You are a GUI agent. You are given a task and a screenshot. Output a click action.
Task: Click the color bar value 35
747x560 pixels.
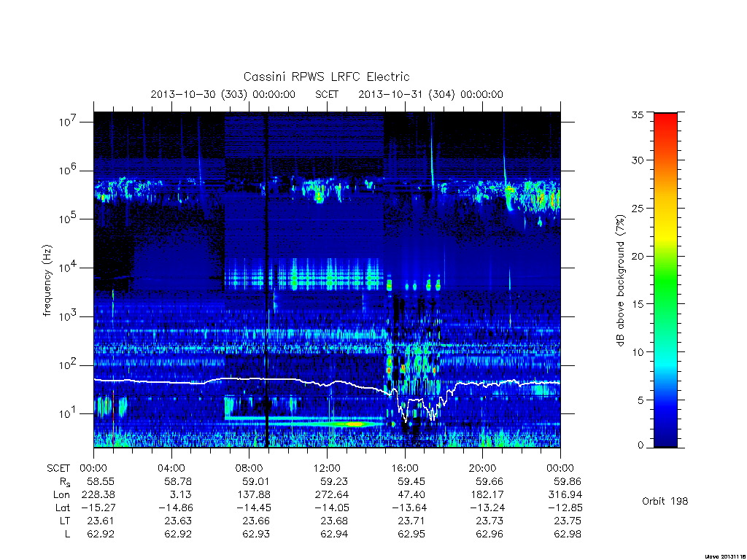[x=638, y=114]
